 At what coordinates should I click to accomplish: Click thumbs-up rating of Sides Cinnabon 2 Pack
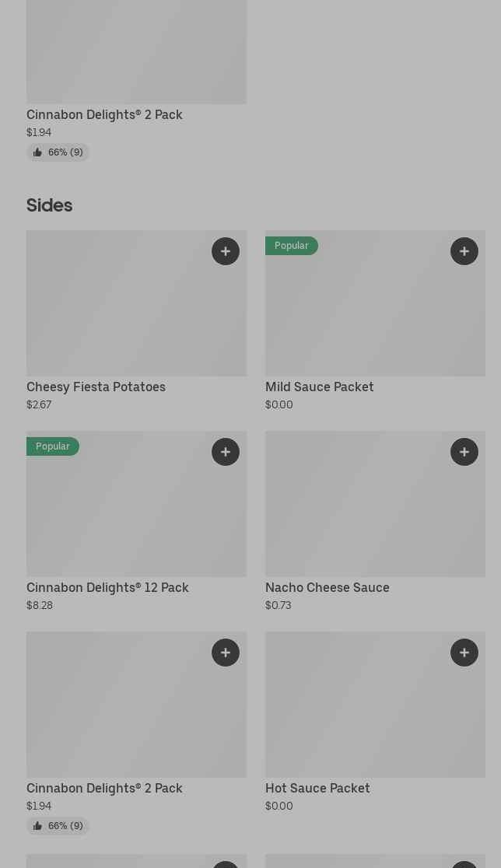(58, 826)
